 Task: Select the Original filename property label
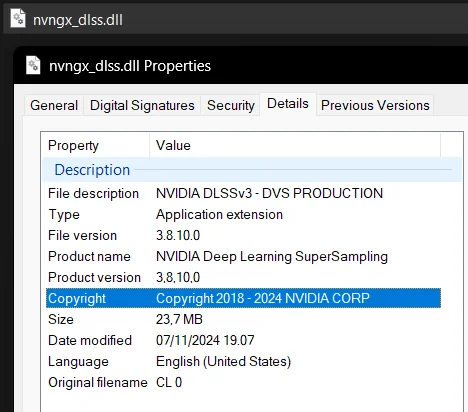98,383
